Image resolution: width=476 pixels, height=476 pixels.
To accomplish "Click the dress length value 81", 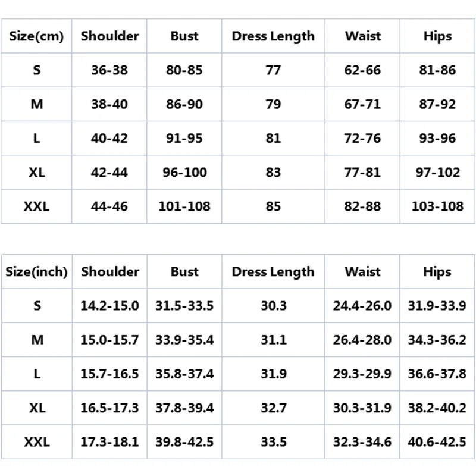I will point(273,139).
